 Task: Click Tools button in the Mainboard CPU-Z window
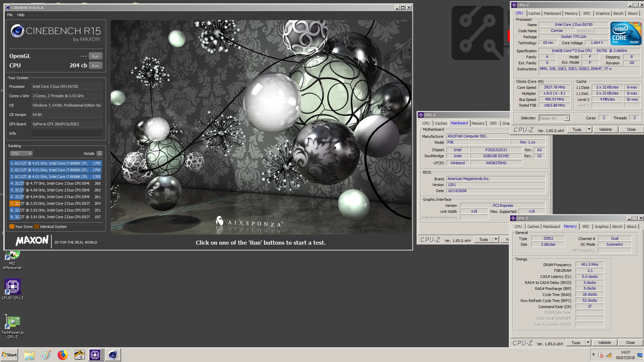point(484,239)
